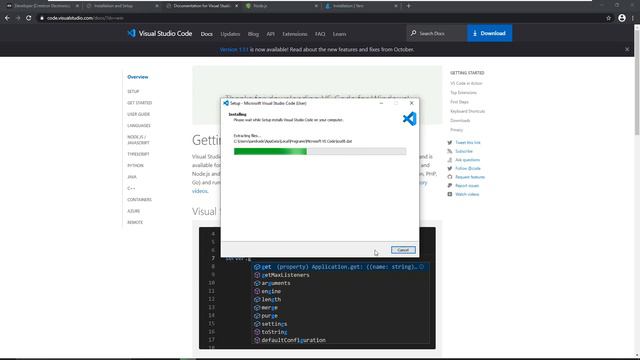The height and width of the screenshot is (360, 640).
Task: Open the Version link in the banner
Action: pos(234,49)
